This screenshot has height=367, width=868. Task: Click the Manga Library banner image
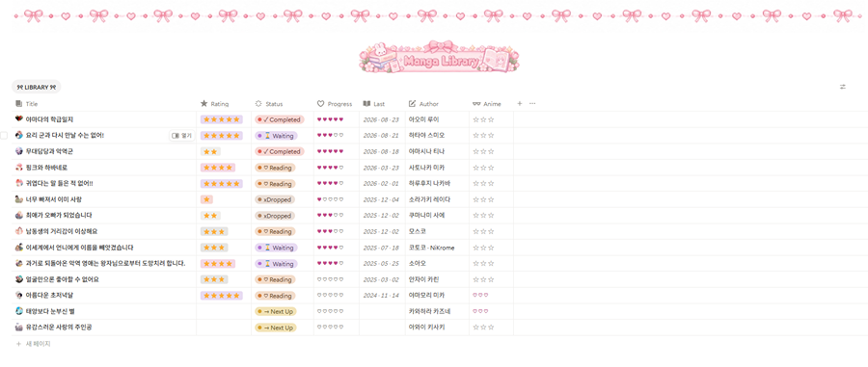[439, 57]
